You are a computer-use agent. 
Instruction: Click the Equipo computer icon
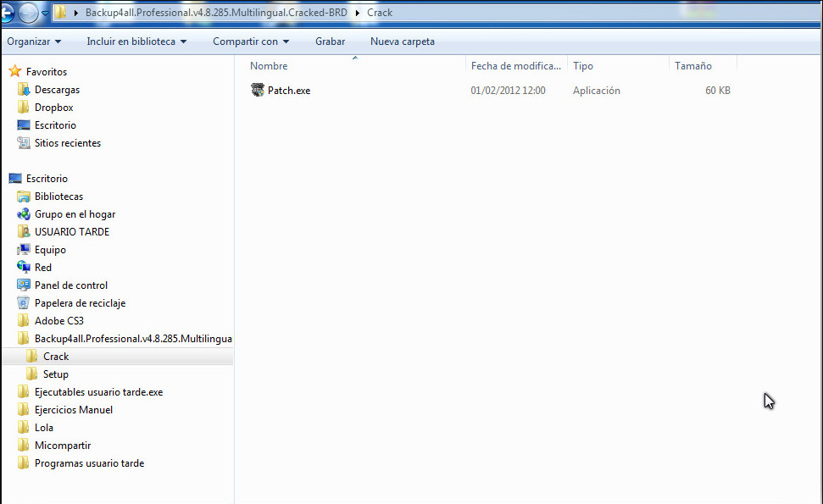click(24, 249)
